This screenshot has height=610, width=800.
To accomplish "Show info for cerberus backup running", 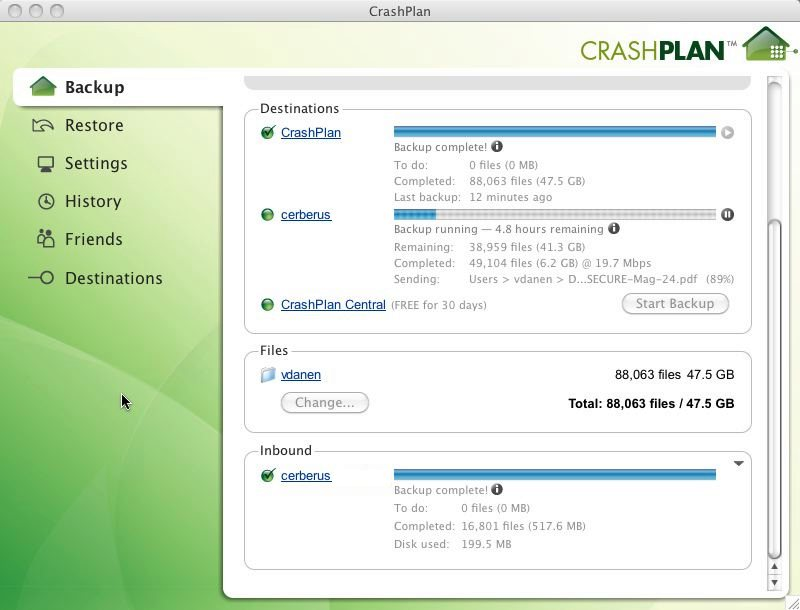I will [x=614, y=228].
